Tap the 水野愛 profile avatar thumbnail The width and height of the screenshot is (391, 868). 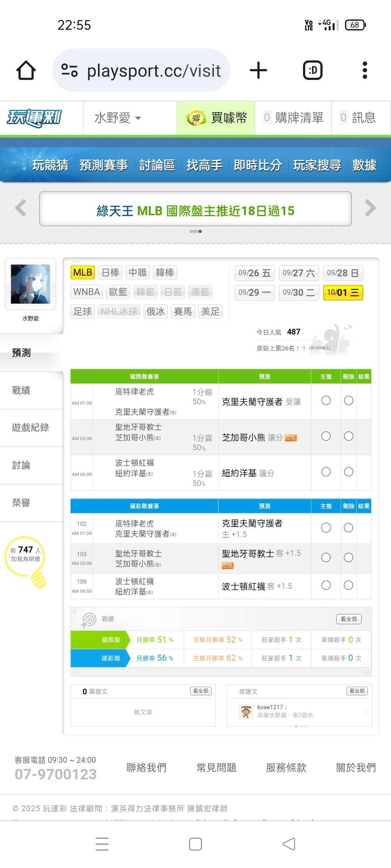(x=30, y=284)
